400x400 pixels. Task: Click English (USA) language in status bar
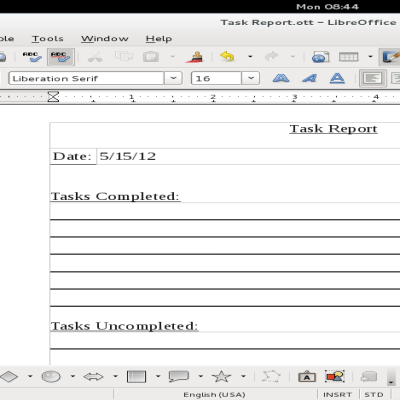pyautogui.click(x=214, y=395)
